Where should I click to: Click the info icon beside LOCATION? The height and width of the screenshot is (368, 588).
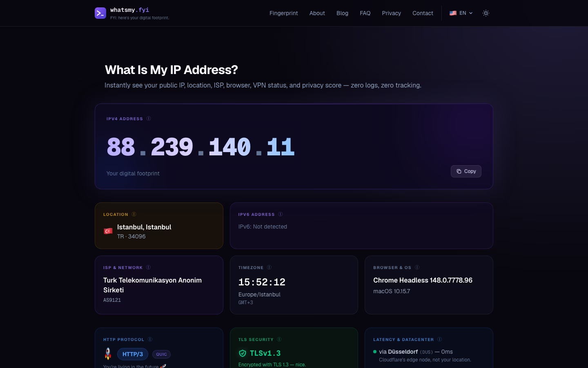point(134,214)
